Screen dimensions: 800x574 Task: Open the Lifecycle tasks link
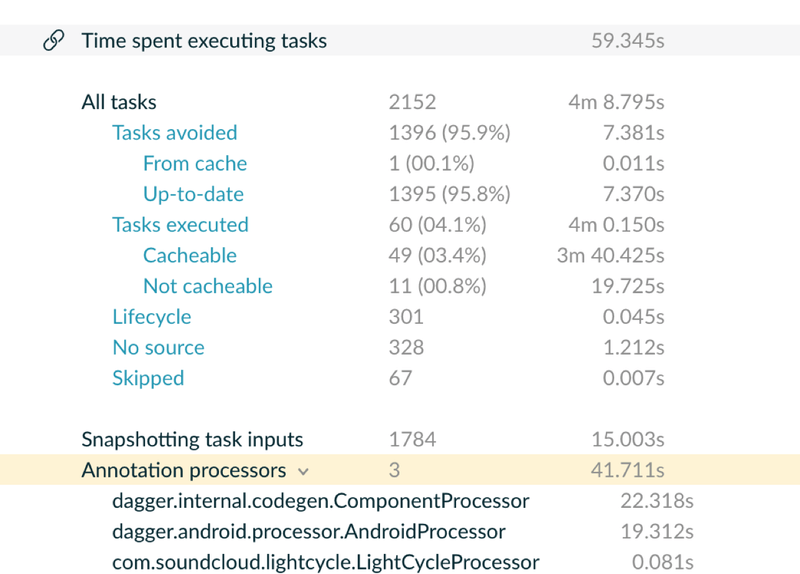click(152, 317)
